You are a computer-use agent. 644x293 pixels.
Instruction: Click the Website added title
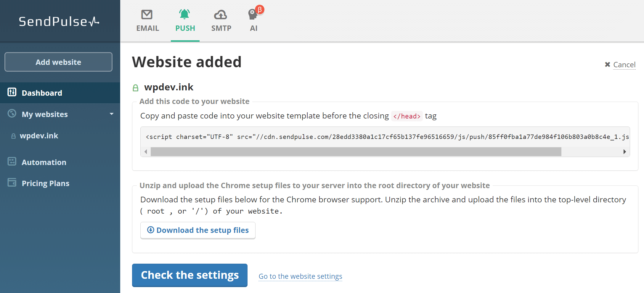coord(187,62)
